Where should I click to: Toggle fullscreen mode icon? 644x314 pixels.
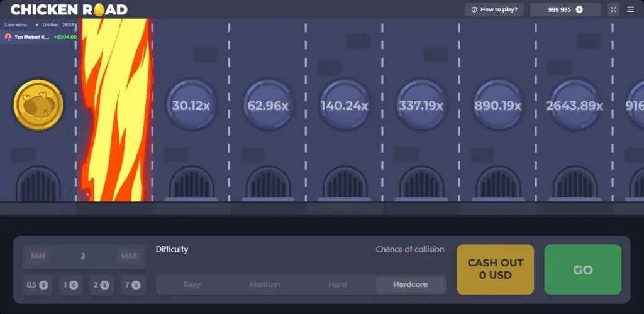pyautogui.click(x=613, y=9)
